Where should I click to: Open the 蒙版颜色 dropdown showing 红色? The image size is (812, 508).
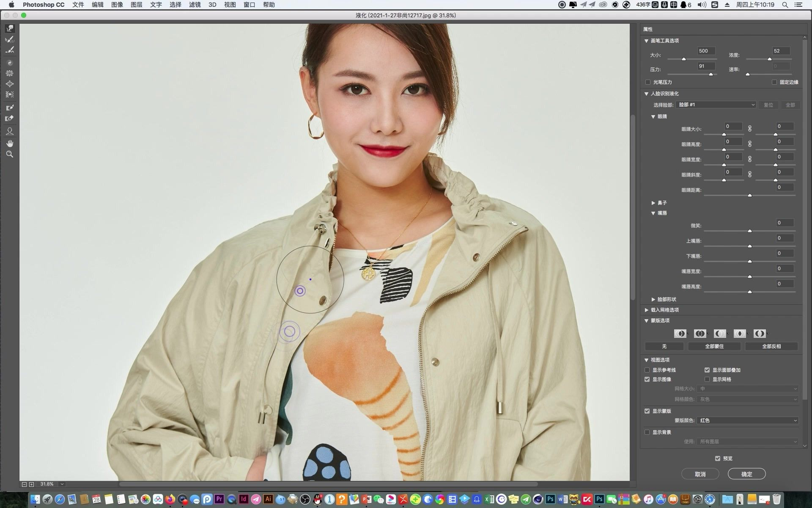point(748,420)
